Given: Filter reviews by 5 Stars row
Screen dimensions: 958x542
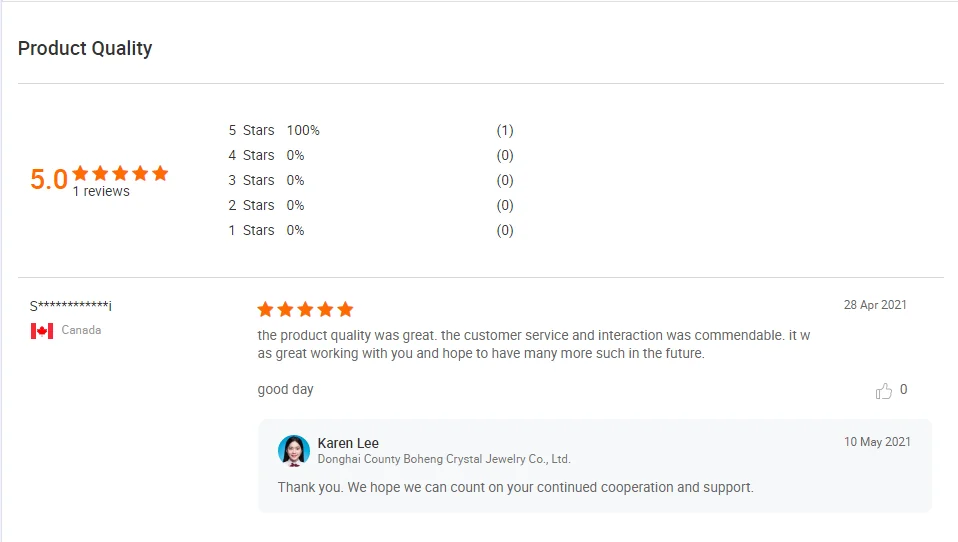Looking at the screenshot, I should [251, 130].
